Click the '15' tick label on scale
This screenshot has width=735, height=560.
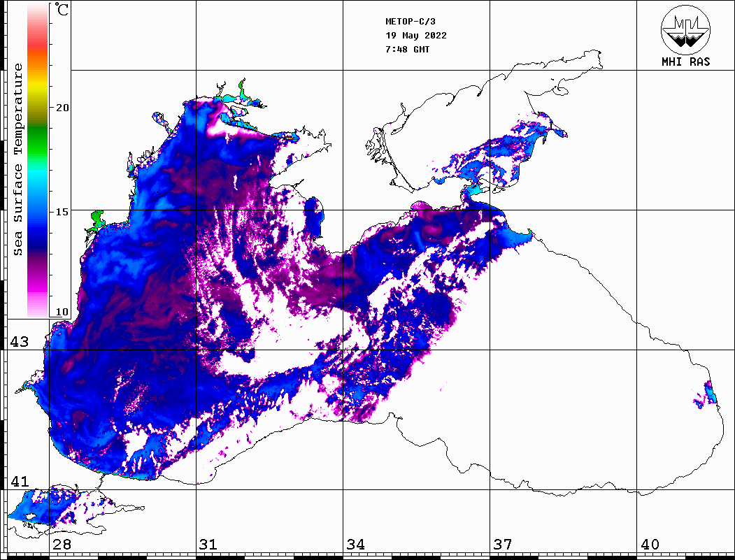[62, 212]
